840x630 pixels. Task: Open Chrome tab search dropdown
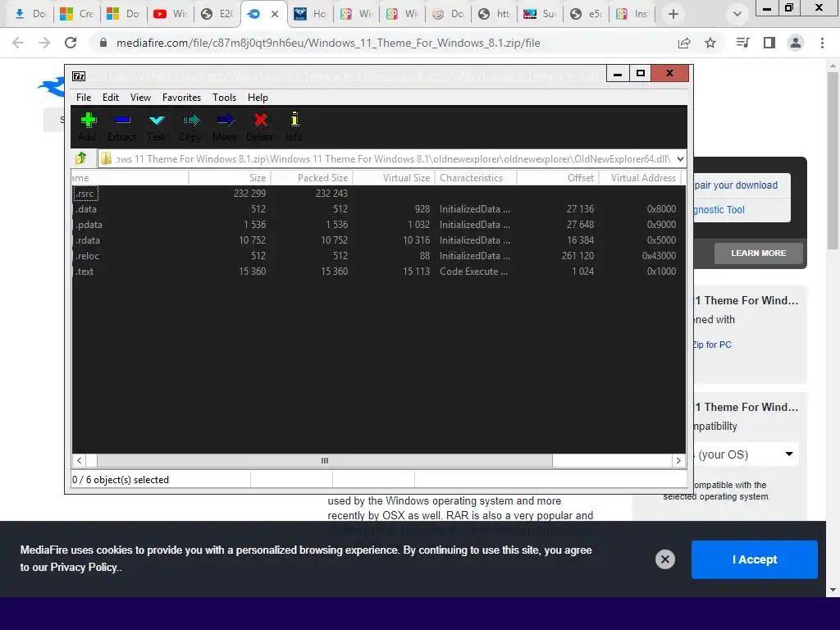pos(737,14)
